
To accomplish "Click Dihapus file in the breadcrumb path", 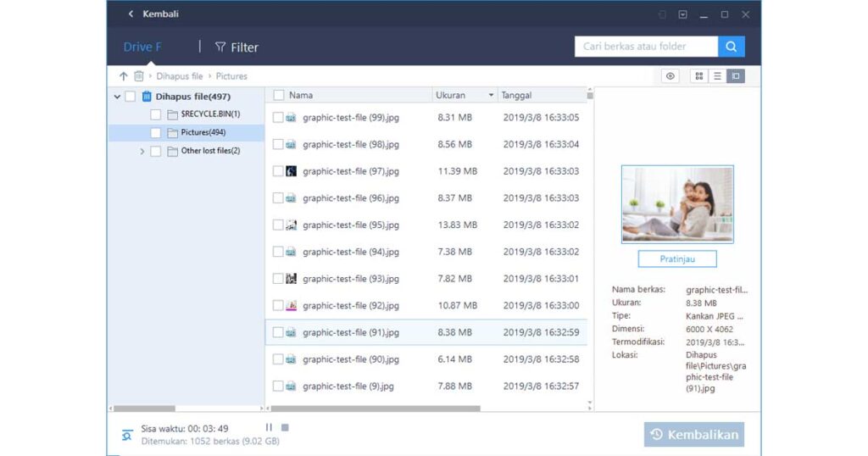I will [x=180, y=76].
